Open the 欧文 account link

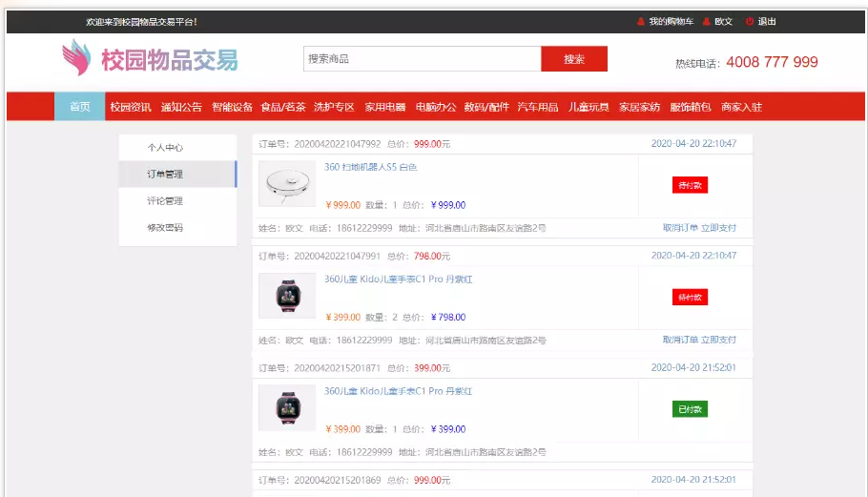724,22
